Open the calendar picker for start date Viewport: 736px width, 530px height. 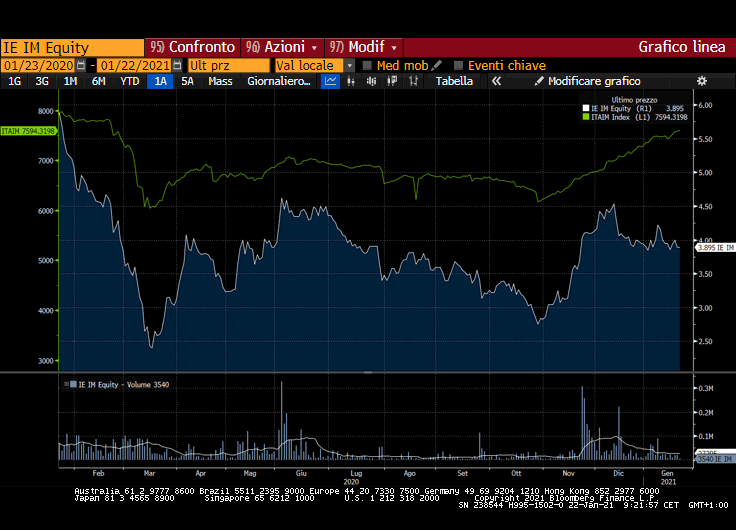pos(81,65)
